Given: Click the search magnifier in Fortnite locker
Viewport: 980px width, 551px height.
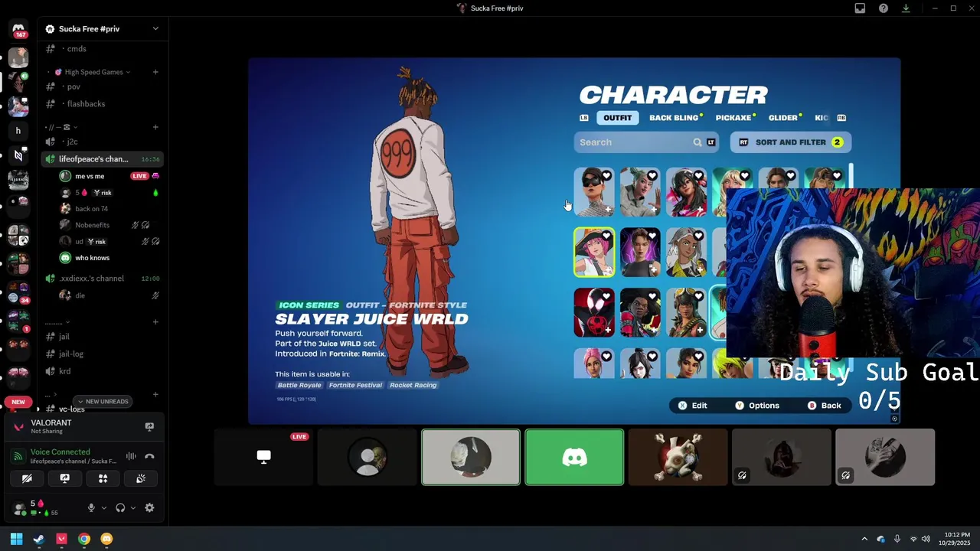Looking at the screenshot, I should pyautogui.click(x=697, y=142).
